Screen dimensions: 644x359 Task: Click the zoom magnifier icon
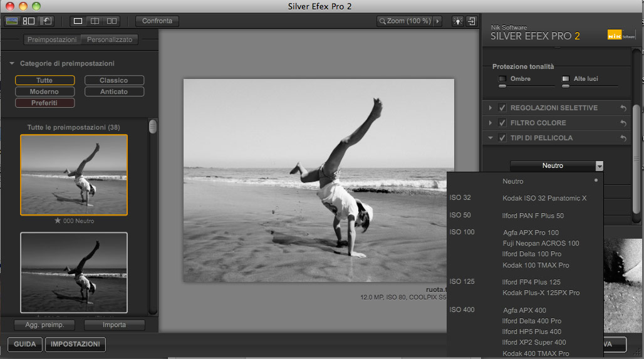click(382, 21)
